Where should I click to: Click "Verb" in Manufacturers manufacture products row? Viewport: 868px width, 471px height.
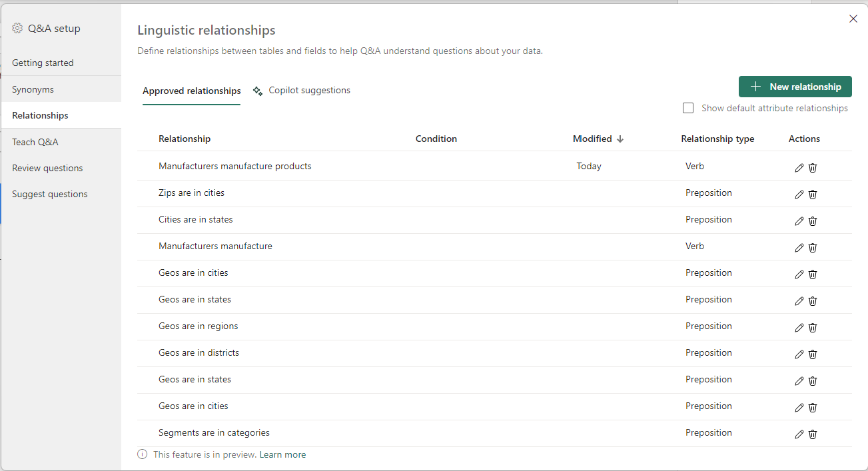695,166
